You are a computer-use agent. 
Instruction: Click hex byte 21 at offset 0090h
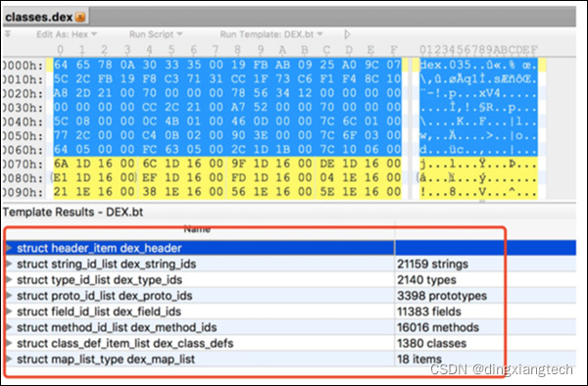61,191
